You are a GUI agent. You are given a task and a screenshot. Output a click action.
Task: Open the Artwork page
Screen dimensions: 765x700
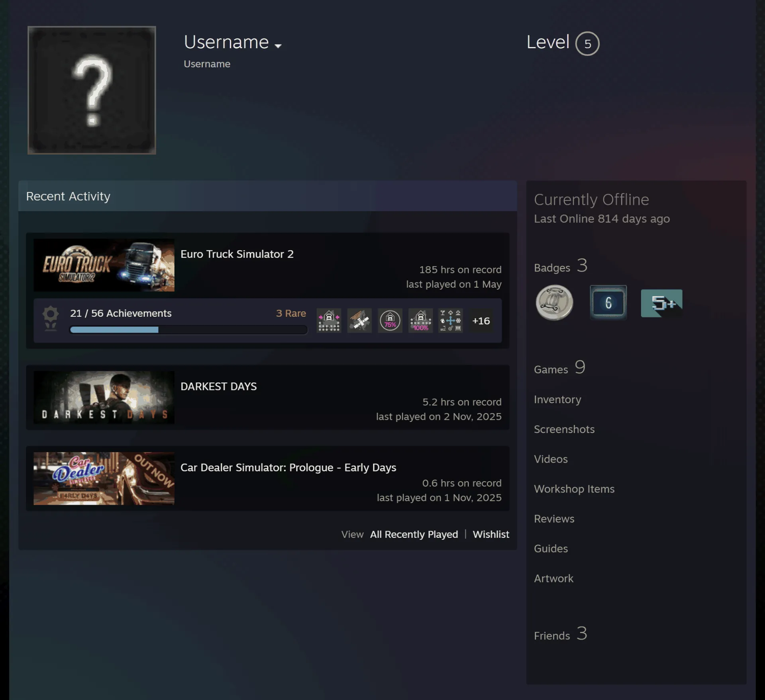553,578
